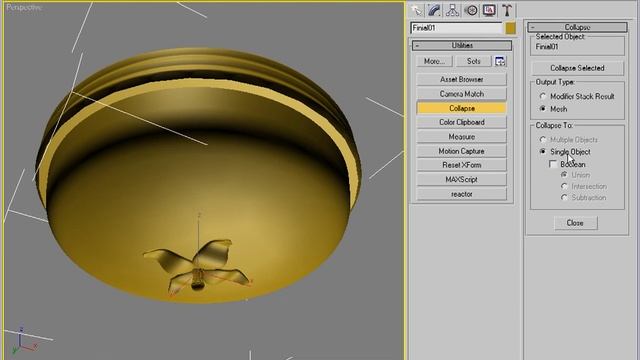Open the Create panel tab
The image size is (640, 360).
pos(417,10)
